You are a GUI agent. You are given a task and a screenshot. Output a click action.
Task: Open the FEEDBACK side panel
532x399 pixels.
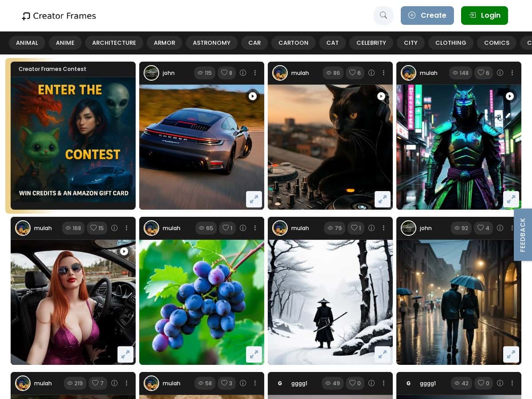pos(523,235)
